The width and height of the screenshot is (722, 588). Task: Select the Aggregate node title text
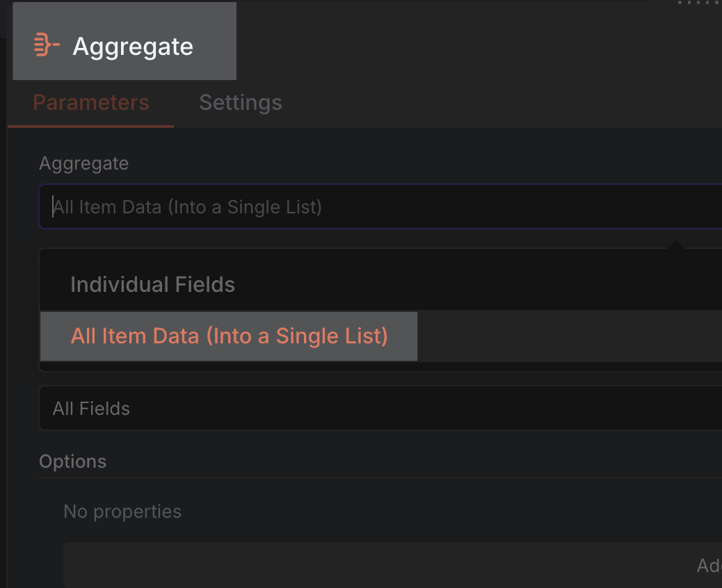(133, 47)
